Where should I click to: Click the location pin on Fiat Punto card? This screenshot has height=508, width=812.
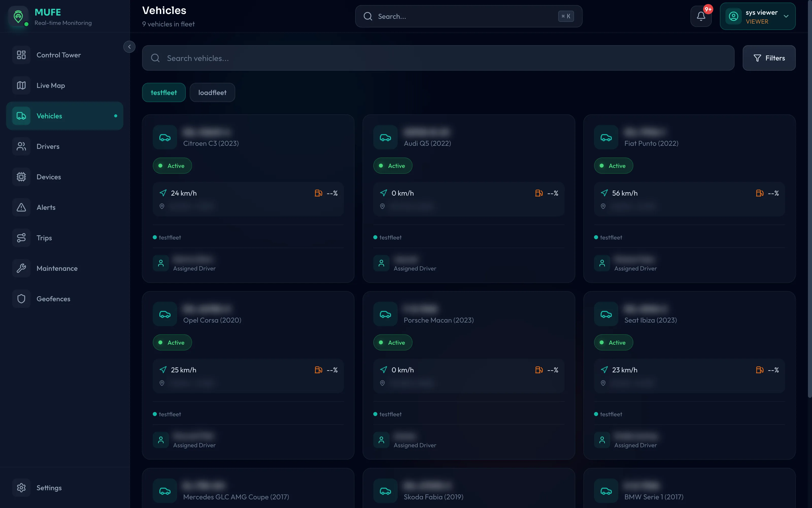pyautogui.click(x=603, y=206)
